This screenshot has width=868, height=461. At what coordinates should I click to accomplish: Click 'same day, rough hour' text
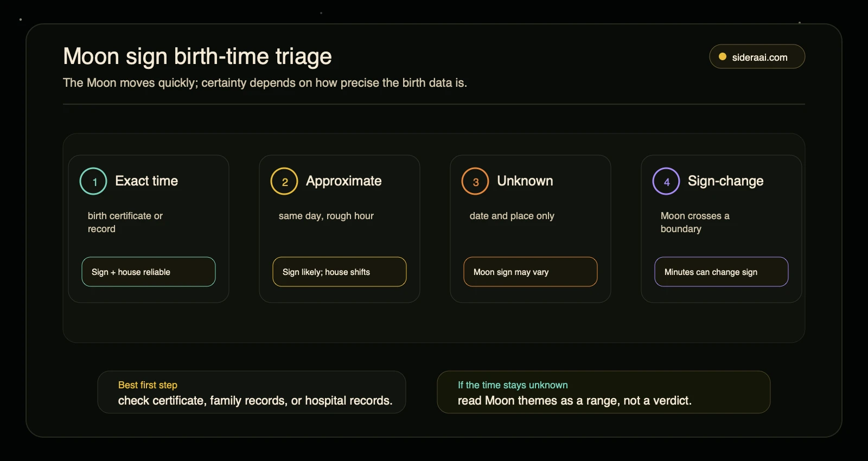coord(326,216)
